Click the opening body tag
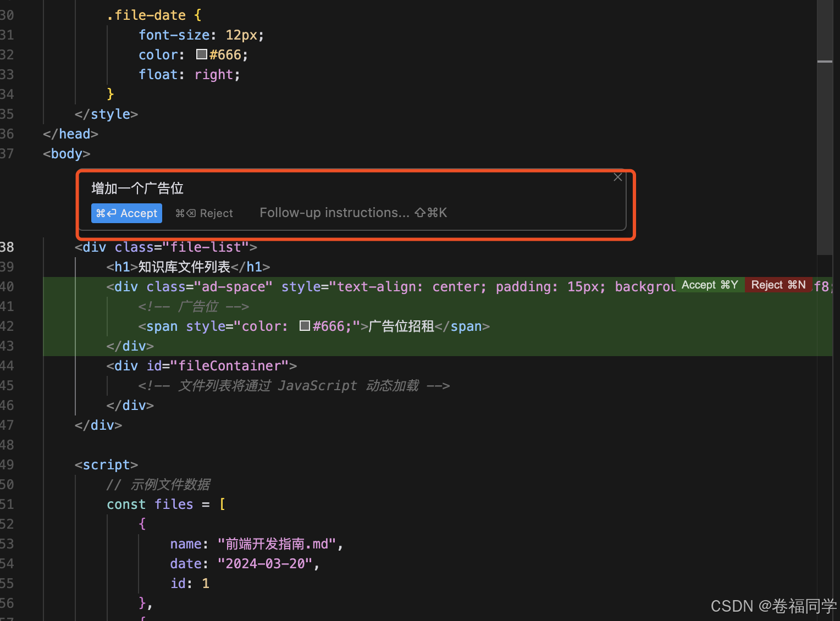This screenshot has width=840, height=621. [x=67, y=154]
